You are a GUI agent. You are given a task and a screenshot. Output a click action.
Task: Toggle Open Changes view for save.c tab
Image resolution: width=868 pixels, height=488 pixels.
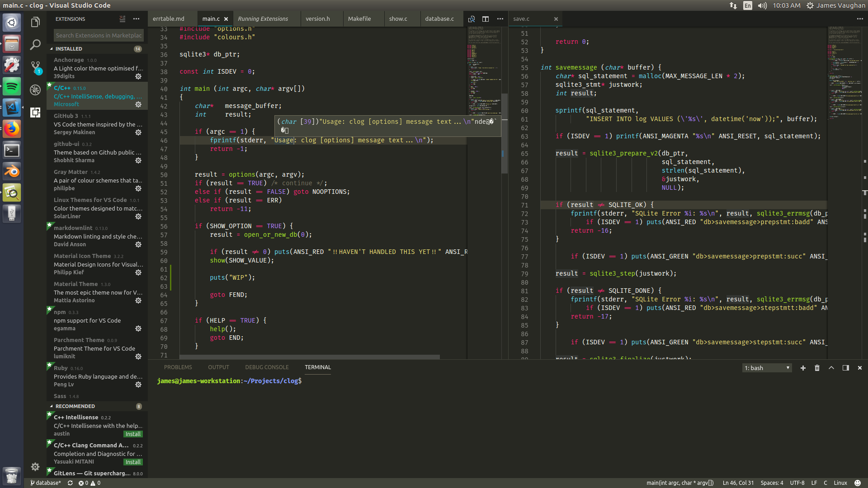pyautogui.click(x=472, y=19)
